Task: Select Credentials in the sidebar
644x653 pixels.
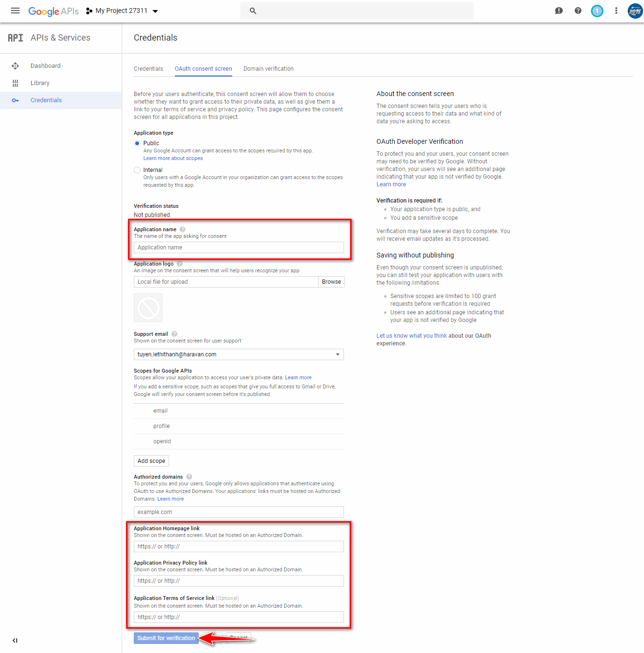Action: tap(46, 100)
